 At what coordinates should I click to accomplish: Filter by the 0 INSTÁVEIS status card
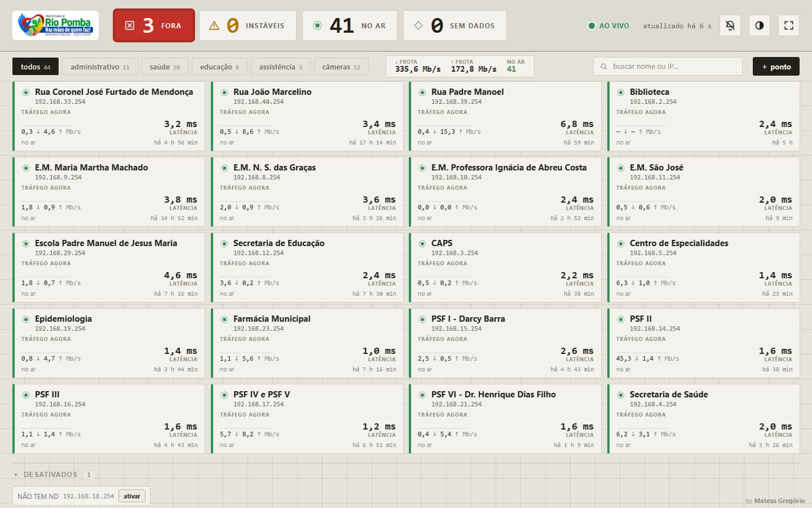(x=248, y=25)
